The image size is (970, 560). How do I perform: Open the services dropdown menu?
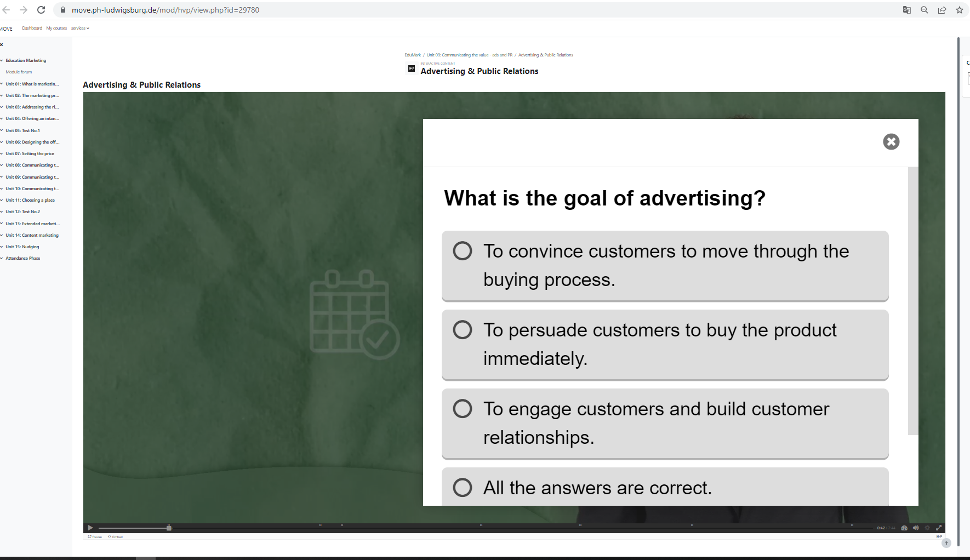click(x=80, y=28)
